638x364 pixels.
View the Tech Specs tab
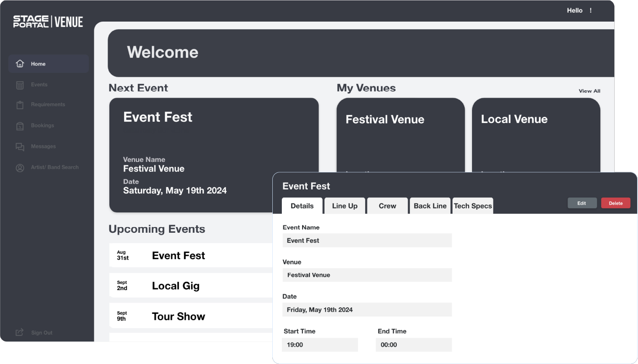(472, 206)
